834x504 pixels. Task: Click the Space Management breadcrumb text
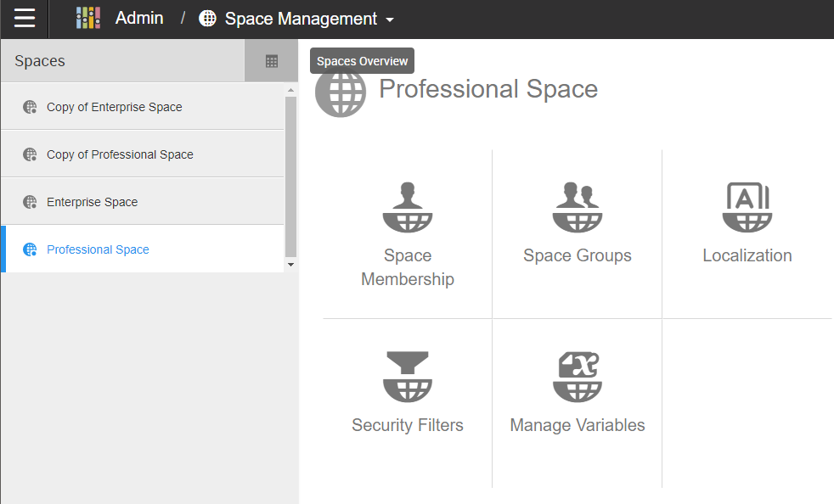point(301,20)
